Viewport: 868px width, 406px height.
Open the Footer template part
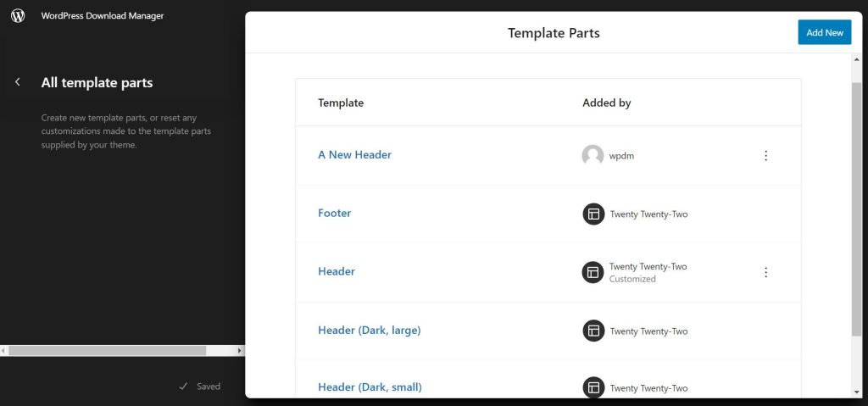[334, 214]
